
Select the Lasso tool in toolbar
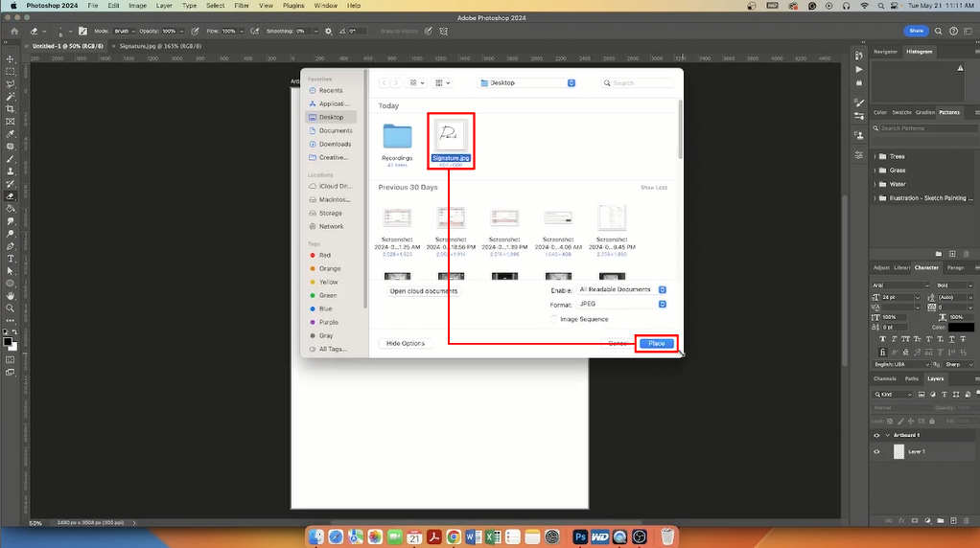(x=10, y=84)
